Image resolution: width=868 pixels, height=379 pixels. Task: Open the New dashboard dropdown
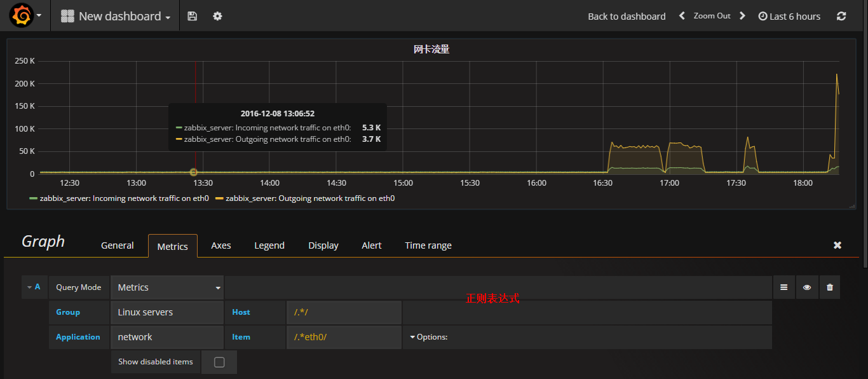pyautogui.click(x=116, y=16)
